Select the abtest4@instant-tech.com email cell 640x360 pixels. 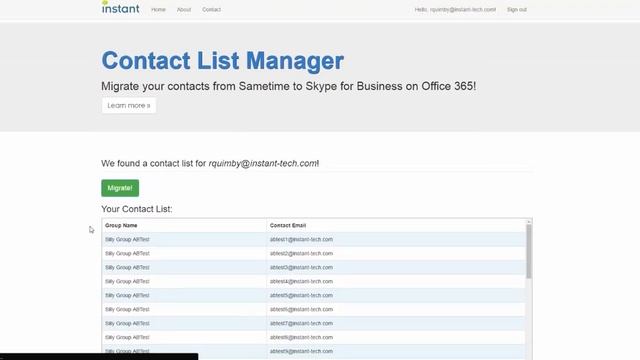pyautogui.click(x=396, y=281)
